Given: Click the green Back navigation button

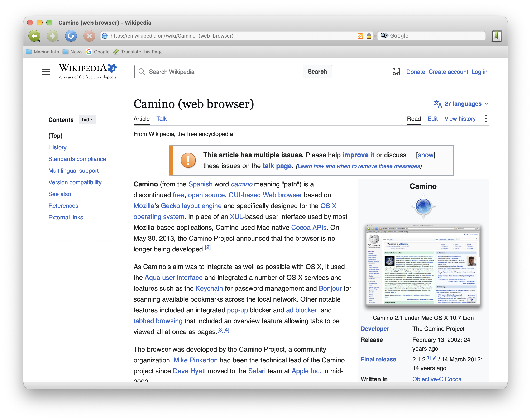Looking at the screenshot, I should click(x=34, y=36).
